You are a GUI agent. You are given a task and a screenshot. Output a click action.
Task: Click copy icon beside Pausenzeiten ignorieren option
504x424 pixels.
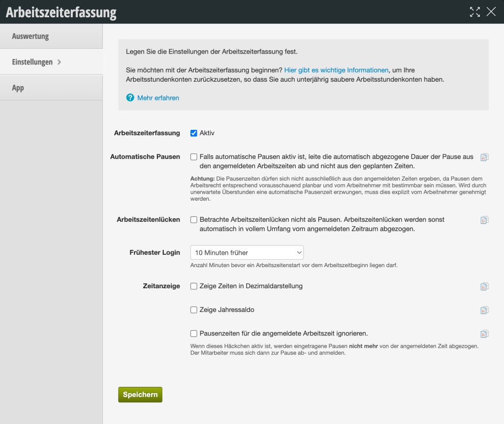(x=484, y=334)
